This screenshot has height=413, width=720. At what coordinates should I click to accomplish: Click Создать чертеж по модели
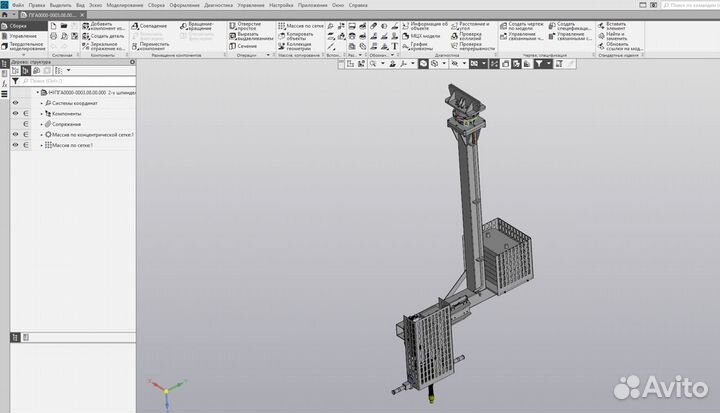coord(522,26)
